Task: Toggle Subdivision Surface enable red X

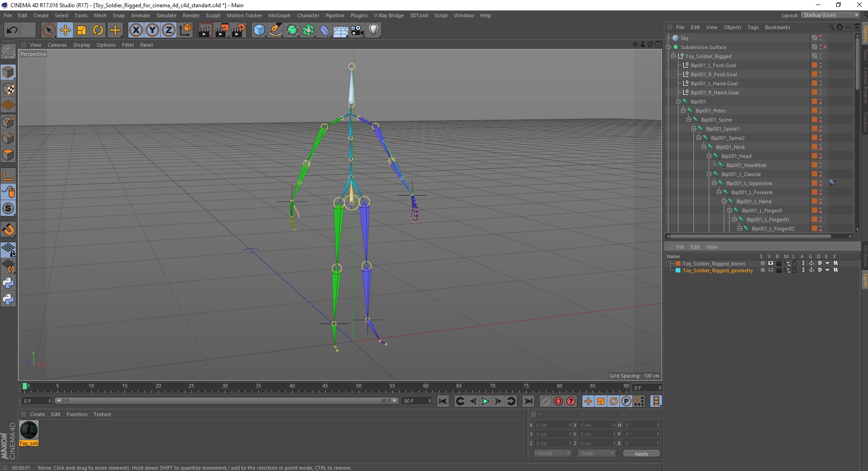Action: tap(825, 47)
